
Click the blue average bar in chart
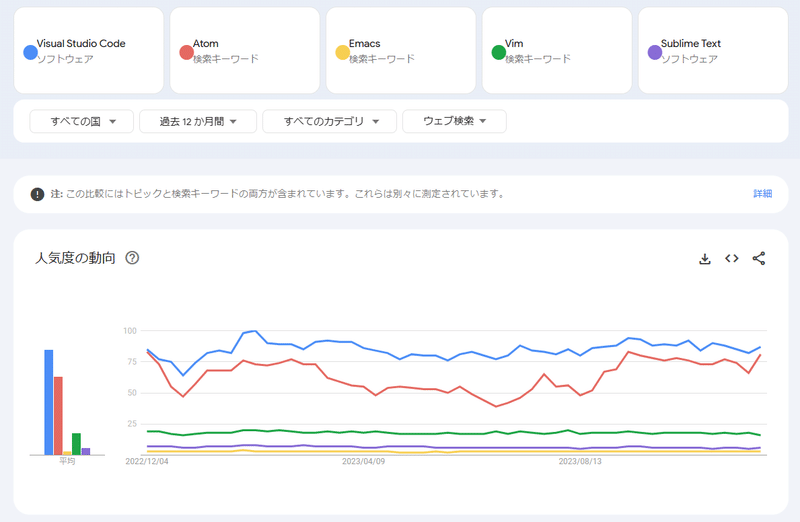tap(48, 402)
